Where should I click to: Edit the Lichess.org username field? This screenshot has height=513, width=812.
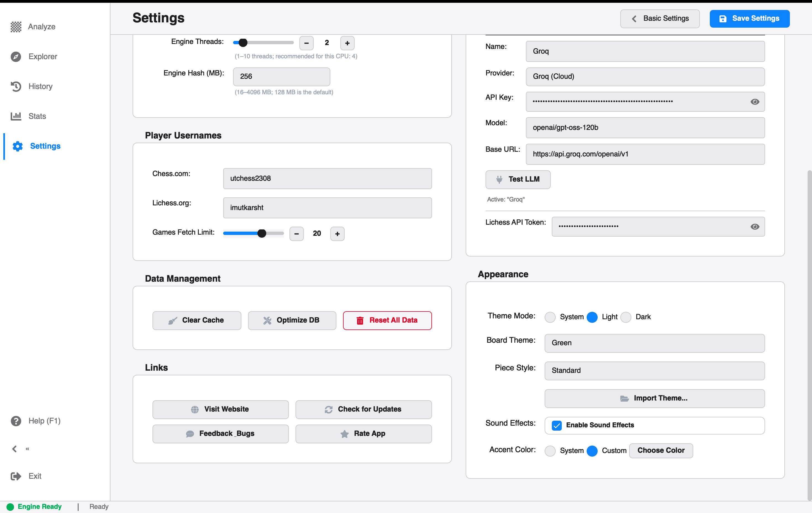point(327,208)
